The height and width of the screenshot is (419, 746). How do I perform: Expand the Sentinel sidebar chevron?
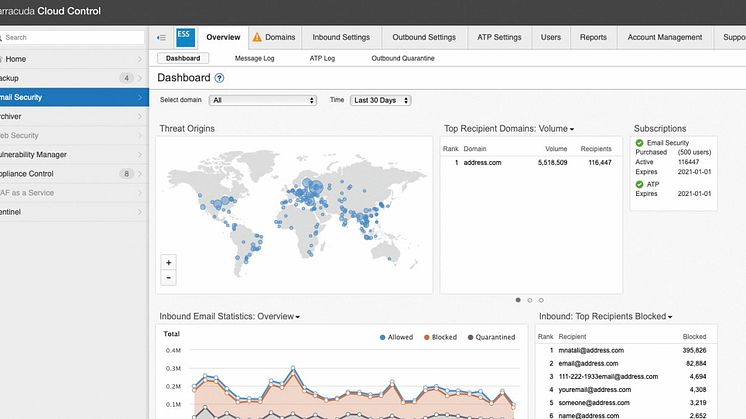(140, 212)
